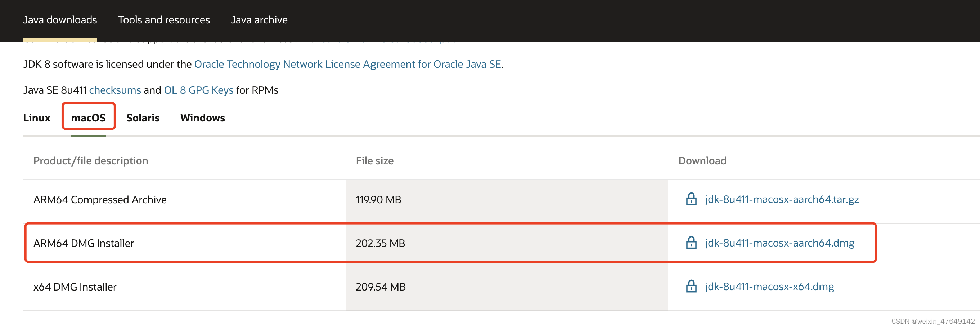The width and height of the screenshot is (980, 328).
Task: Download jdk-8u411-macosx-aarch64.tar.gz
Action: (x=782, y=199)
